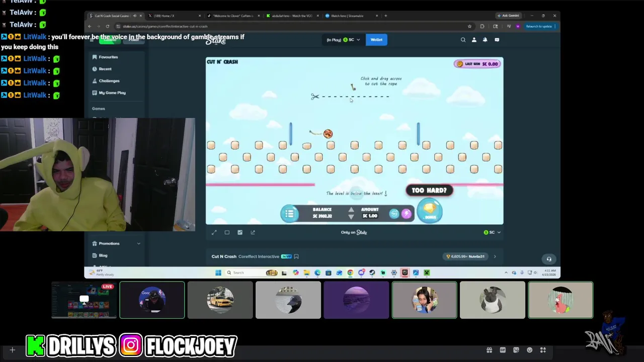Select the yellow car participant tile
Screen dimensions: 644x362
(x=220, y=300)
